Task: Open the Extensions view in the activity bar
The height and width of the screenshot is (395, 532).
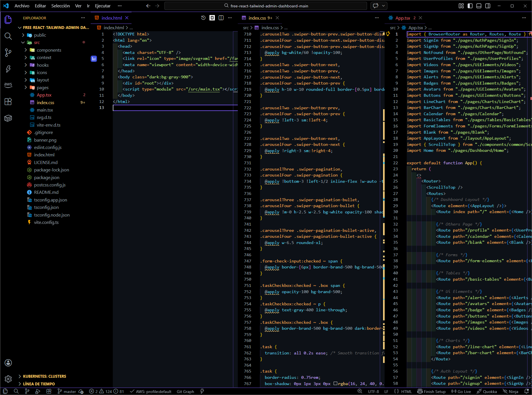Action: [8, 102]
